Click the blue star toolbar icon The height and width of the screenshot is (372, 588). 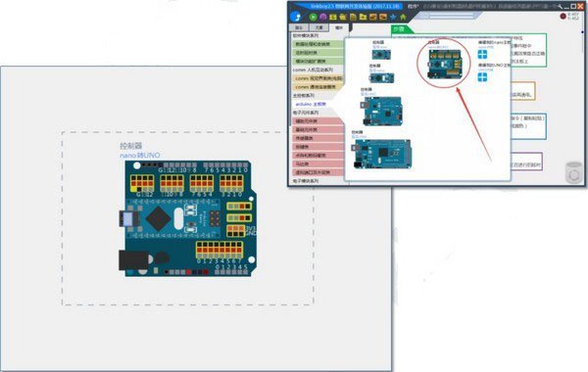click(393, 17)
